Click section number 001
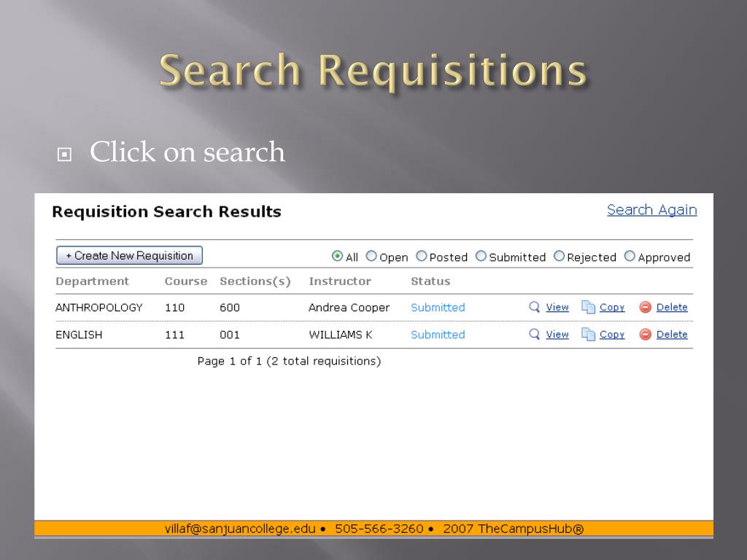The image size is (747, 560). pyautogui.click(x=230, y=335)
